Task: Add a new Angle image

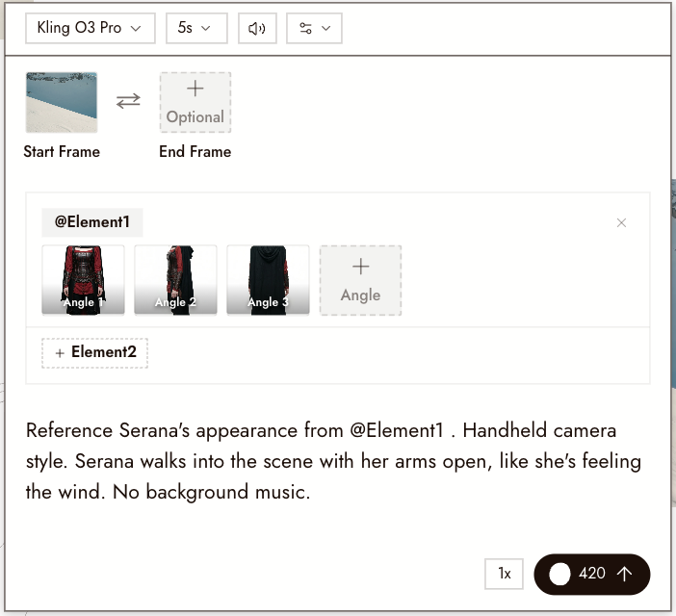Action: point(360,280)
